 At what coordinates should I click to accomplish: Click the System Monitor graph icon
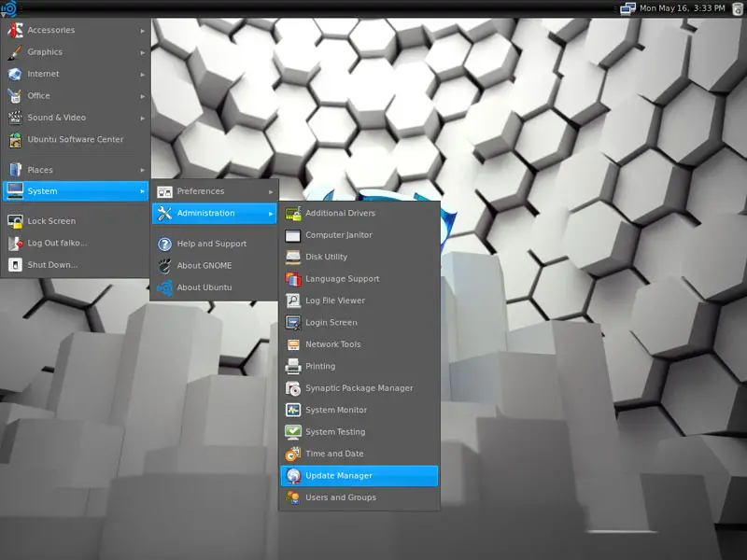(x=293, y=411)
